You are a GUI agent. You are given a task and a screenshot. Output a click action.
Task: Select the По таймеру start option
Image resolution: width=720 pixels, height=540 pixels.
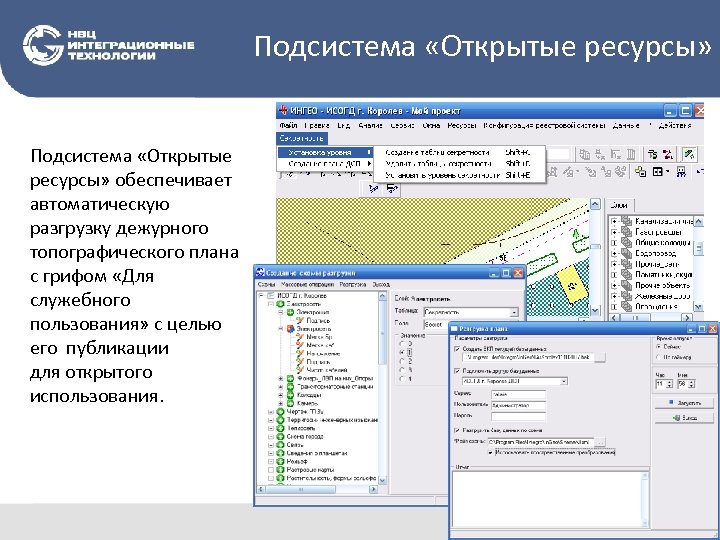click(x=659, y=357)
